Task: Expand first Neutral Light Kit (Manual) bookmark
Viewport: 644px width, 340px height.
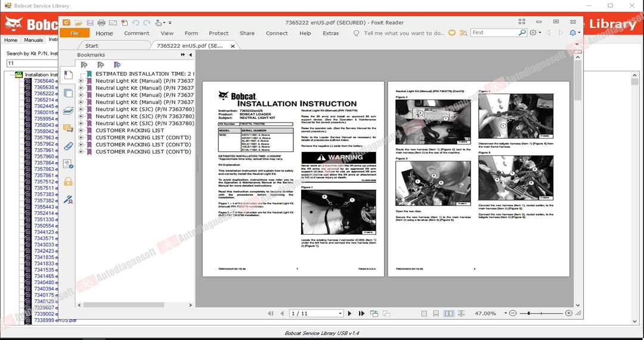Action: (x=81, y=81)
